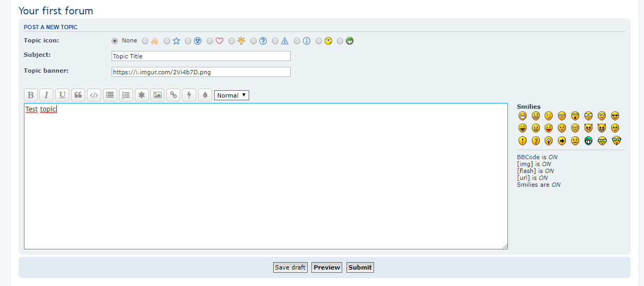
Task: Select the radio button beside the radioactive icon
Action: coord(188,41)
